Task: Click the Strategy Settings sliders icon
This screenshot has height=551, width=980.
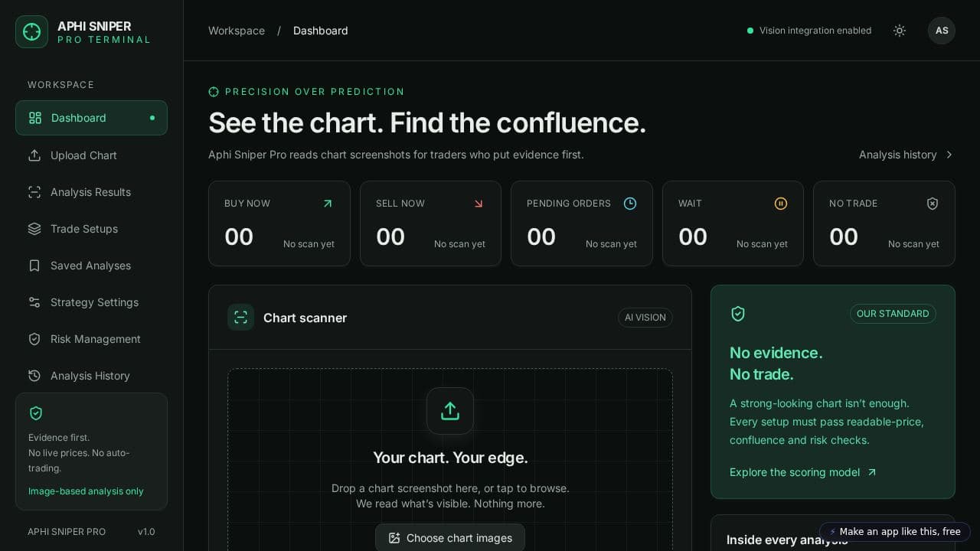Action: (34, 302)
